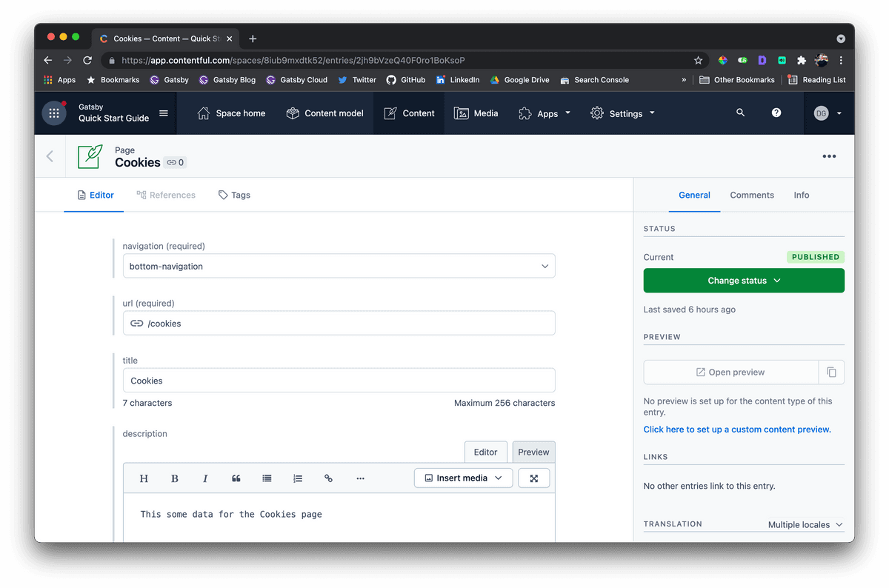Apply italic formatting in the description editor
Viewport: 889px width, 588px height.
pos(205,478)
